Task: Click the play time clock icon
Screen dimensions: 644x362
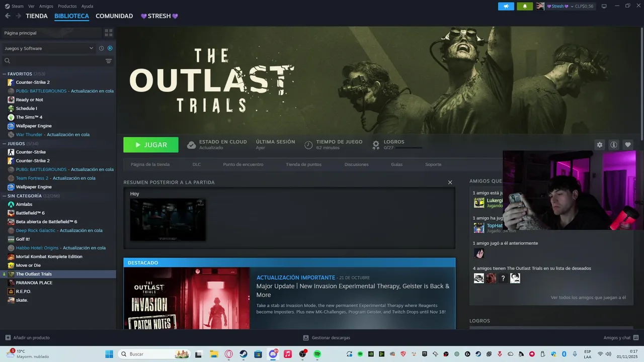Action: coord(308,145)
